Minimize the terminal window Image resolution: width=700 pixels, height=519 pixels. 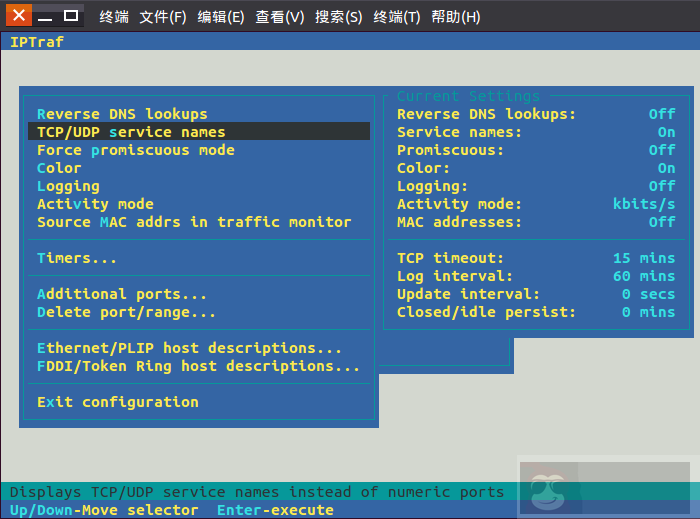[x=45, y=15]
